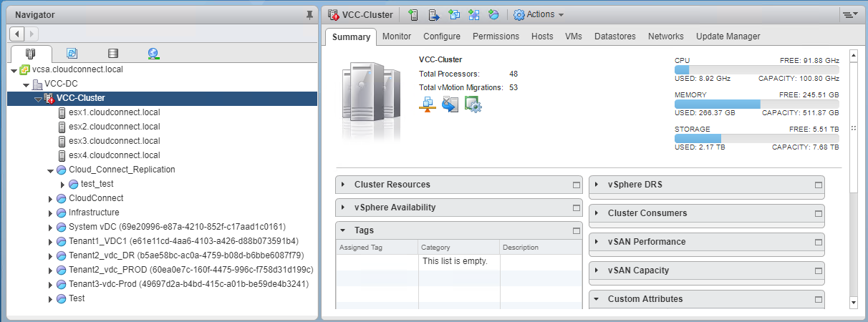
Task: Open Hosts and Clusters navigator tab
Action: tap(31, 54)
